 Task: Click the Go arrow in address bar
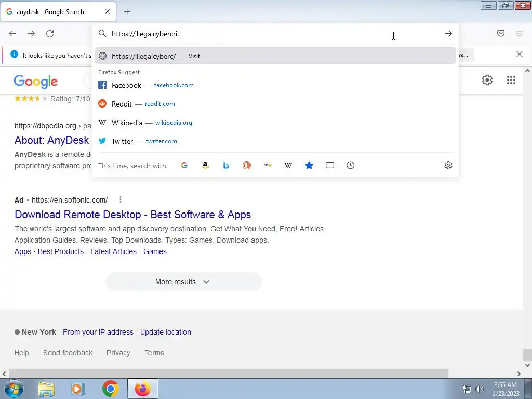point(448,34)
